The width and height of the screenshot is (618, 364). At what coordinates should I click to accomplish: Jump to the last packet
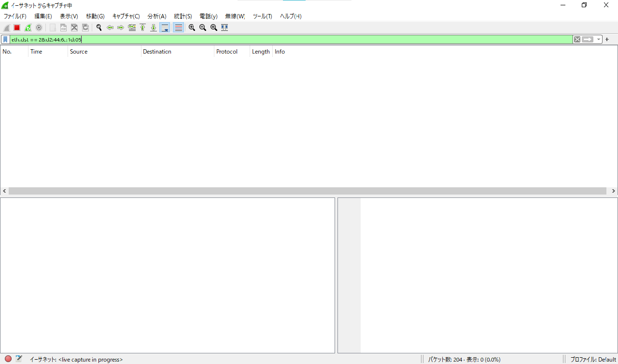point(154,28)
